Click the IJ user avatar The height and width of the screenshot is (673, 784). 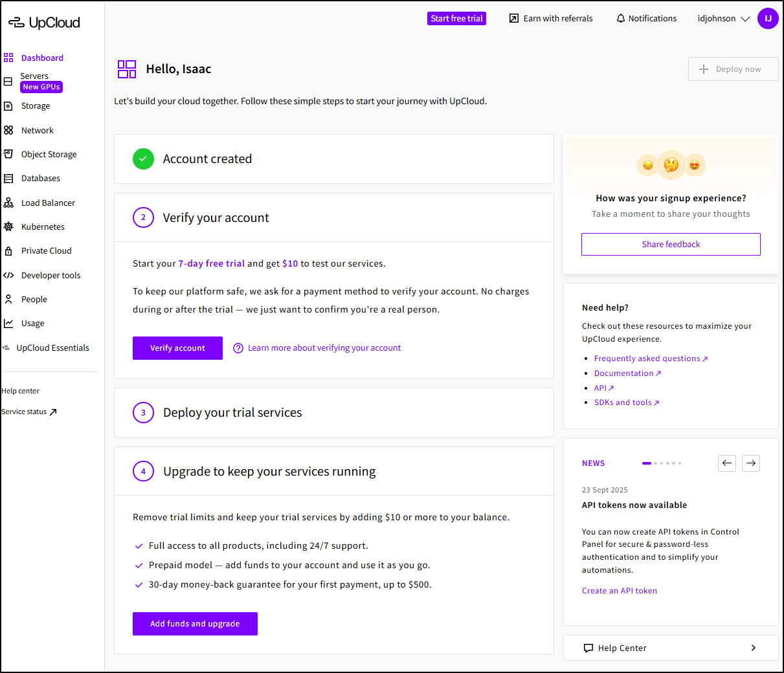click(768, 18)
